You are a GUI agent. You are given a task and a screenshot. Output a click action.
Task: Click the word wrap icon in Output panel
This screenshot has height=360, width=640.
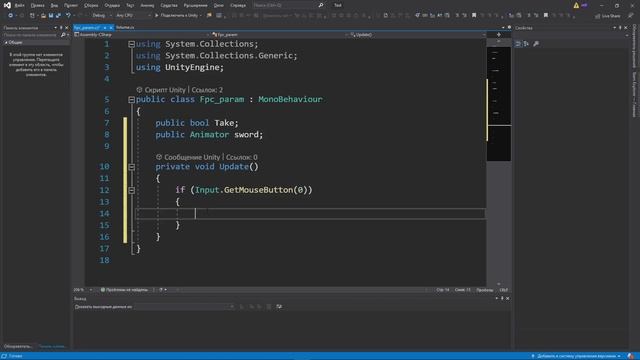coord(279,307)
